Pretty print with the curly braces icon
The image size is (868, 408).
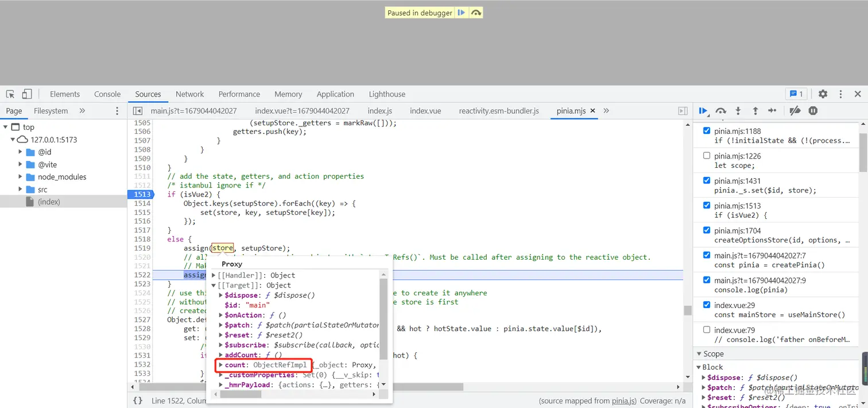pyautogui.click(x=138, y=401)
